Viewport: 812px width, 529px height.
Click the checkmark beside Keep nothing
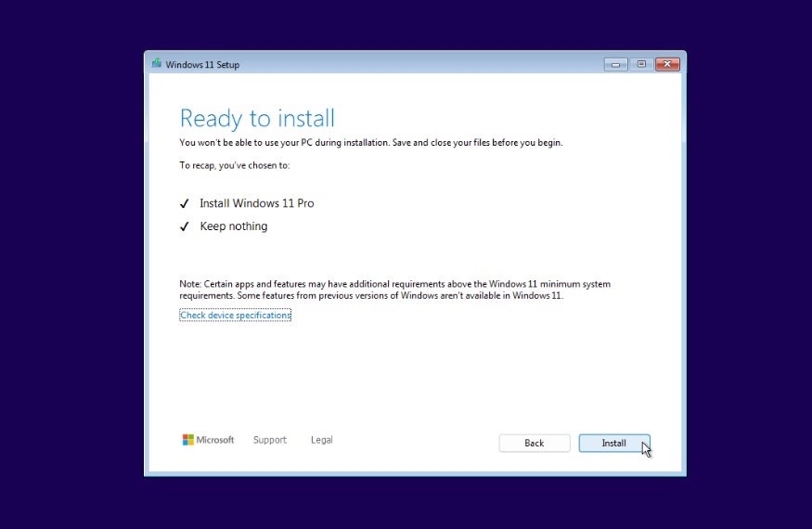(184, 226)
